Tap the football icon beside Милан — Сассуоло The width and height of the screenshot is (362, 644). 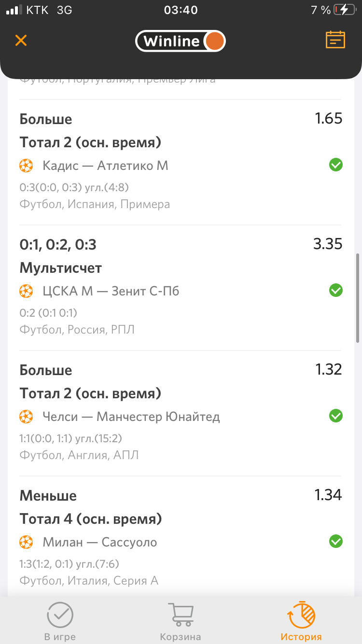click(x=26, y=542)
